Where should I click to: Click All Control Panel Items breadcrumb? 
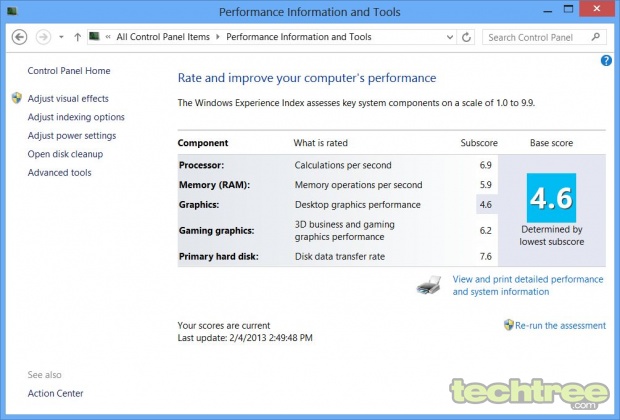(163, 37)
